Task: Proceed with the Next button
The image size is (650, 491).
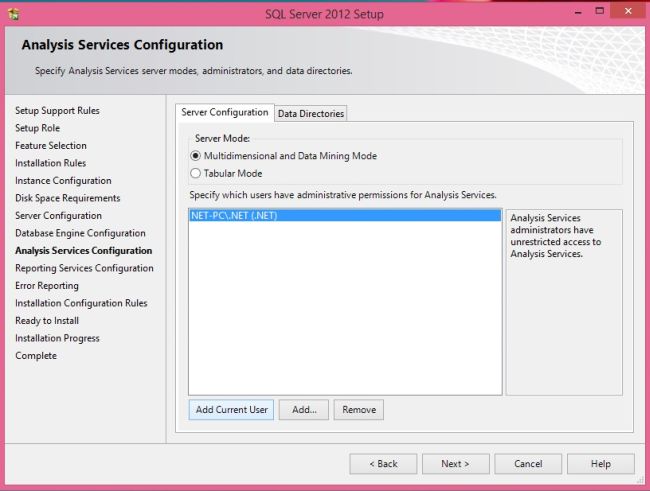Action: pos(456,464)
